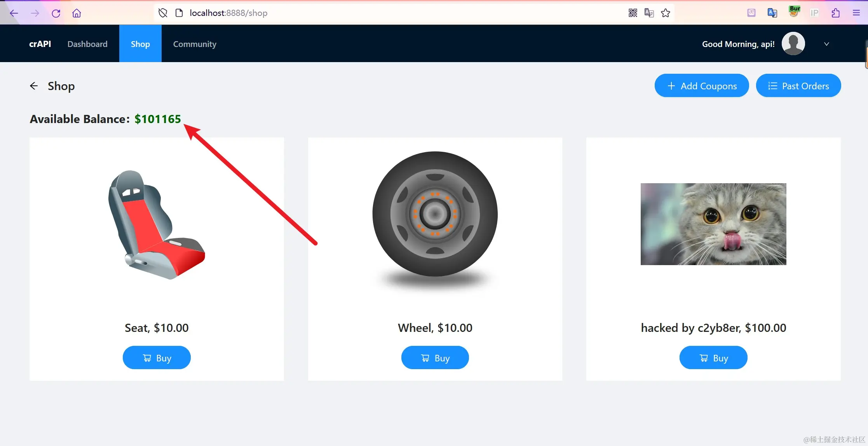Viewport: 868px width, 446px height.
Task: Click the translate page icon in address bar
Action: point(649,13)
